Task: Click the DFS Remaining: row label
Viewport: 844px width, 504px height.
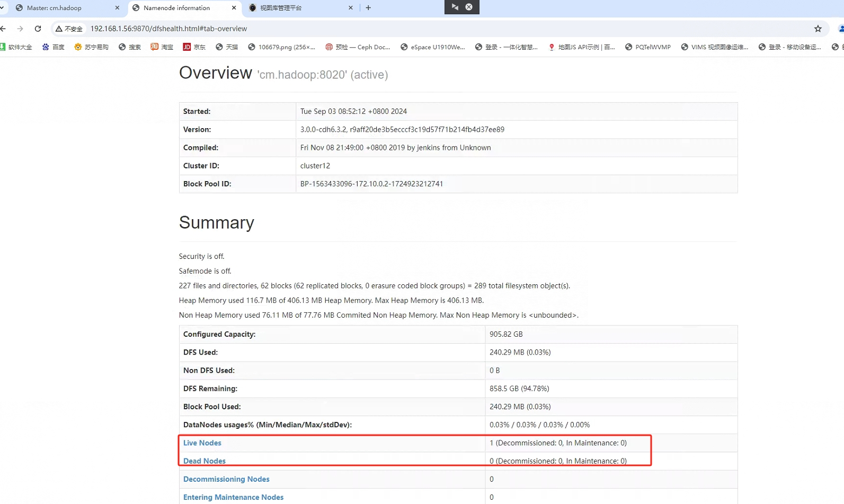Action: [x=210, y=389]
